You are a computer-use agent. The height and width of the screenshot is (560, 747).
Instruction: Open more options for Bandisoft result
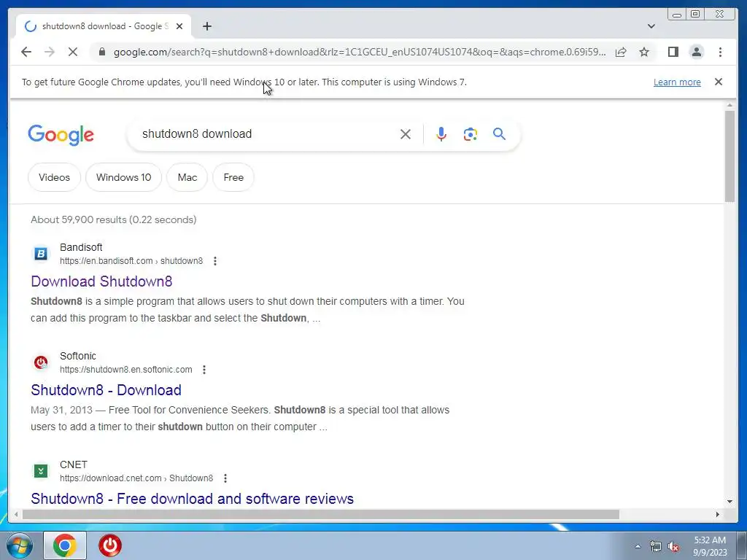(215, 261)
